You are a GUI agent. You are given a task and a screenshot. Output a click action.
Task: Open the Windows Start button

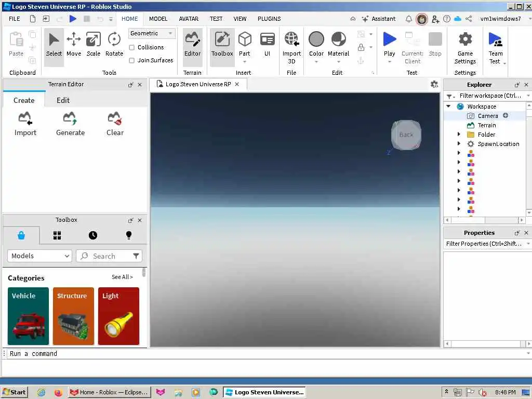pos(15,392)
